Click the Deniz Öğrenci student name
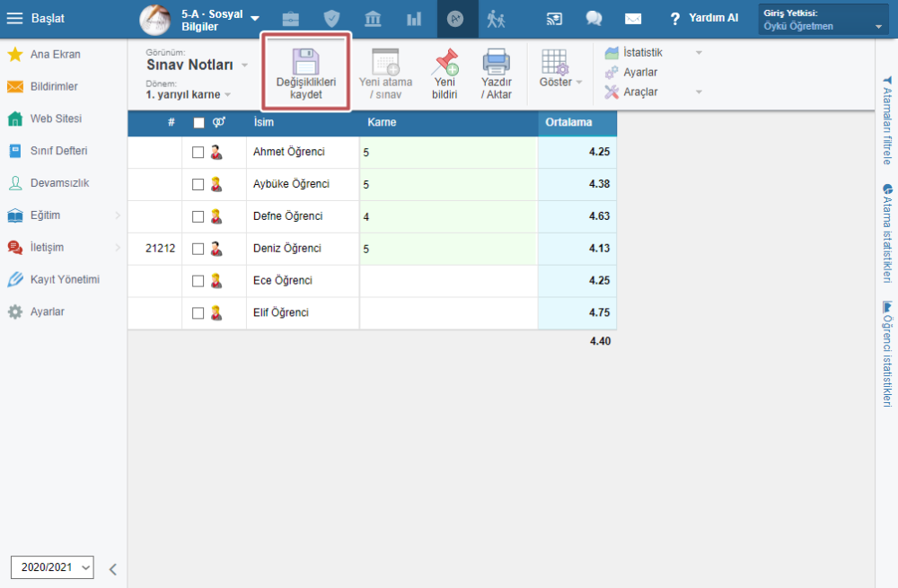The height and width of the screenshot is (588, 898). [x=287, y=249]
